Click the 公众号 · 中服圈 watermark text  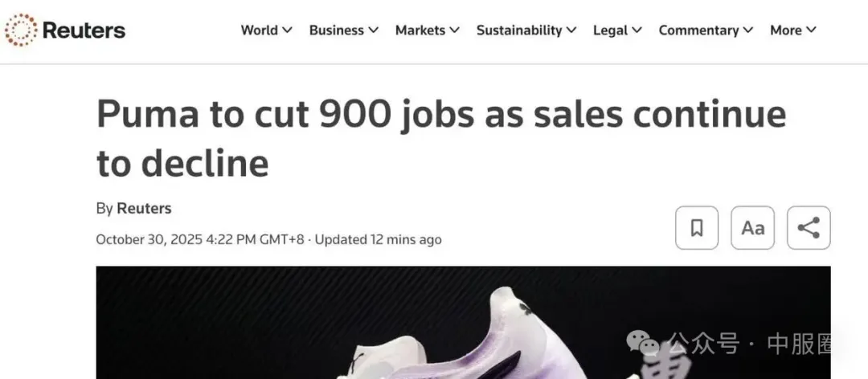(747, 345)
